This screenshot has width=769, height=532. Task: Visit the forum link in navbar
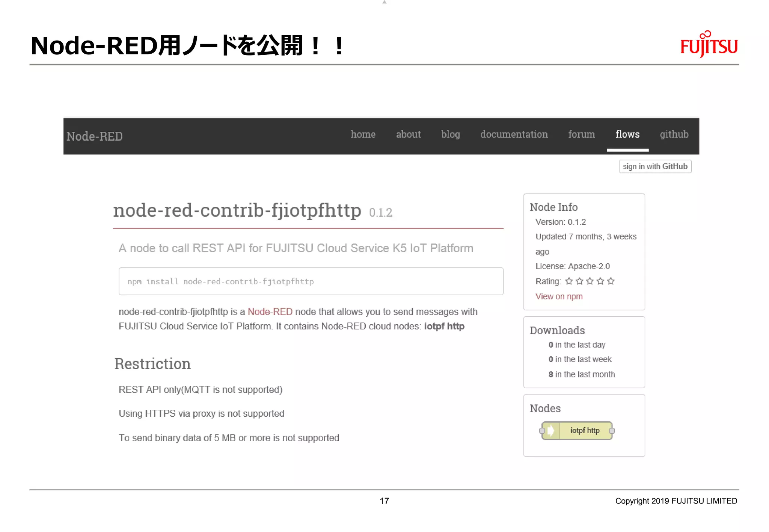(x=581, y=134)
